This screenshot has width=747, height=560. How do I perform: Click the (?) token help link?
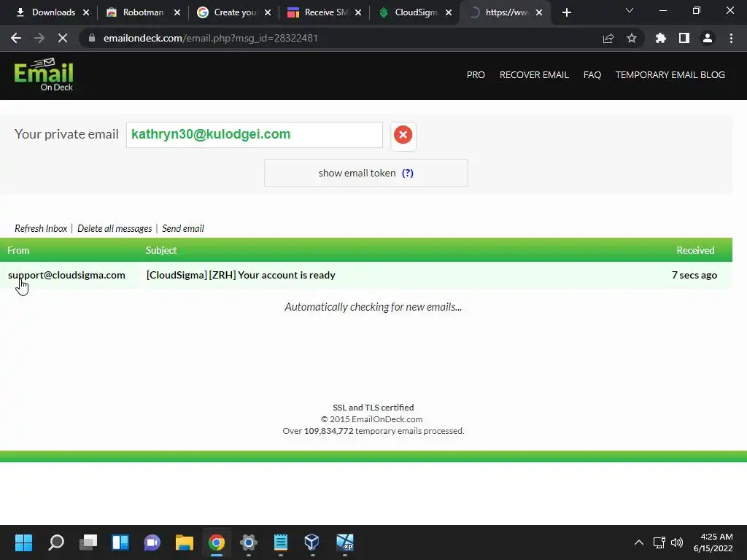(407, 173)
